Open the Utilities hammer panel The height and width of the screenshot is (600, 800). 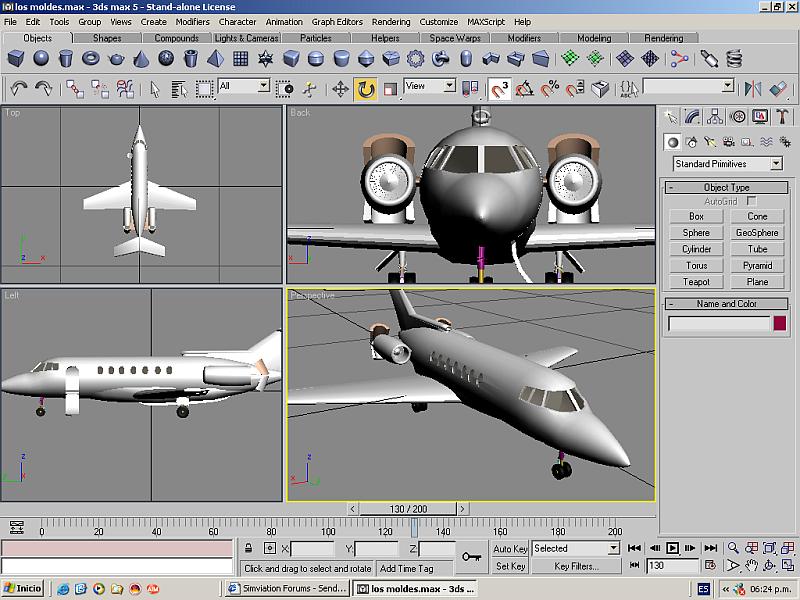(x=783, y=117)
